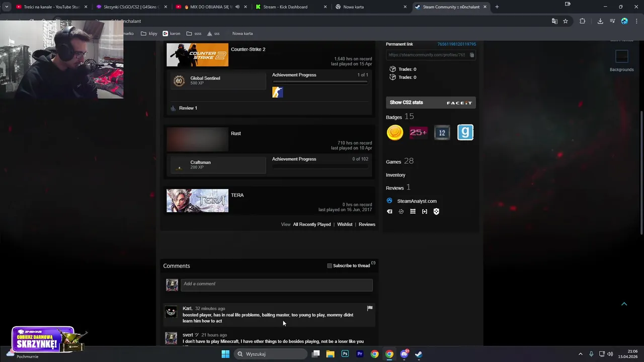The width and height of the screenshot is (644, 362).
Task: Launch Premiere Pro from the taskbar
Action: [x=360, y=354]
